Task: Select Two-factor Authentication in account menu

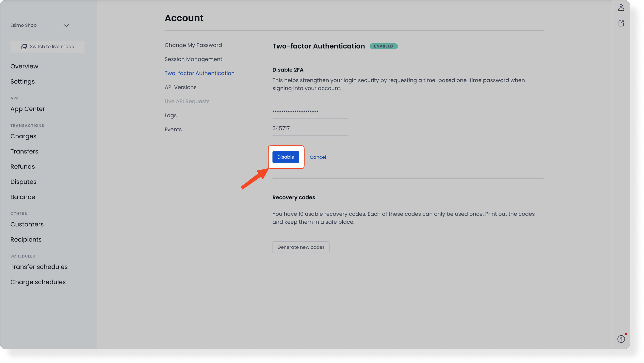Action: [199, 73]
